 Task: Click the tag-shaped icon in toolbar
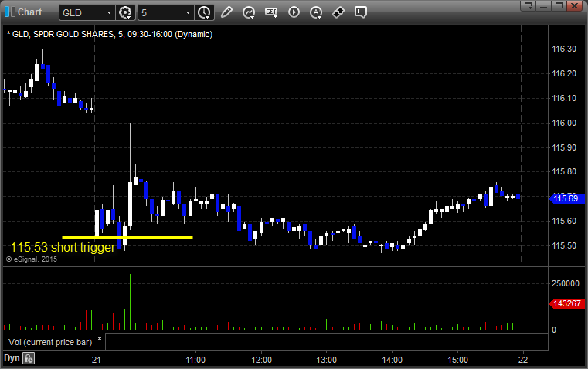point(338,12)
